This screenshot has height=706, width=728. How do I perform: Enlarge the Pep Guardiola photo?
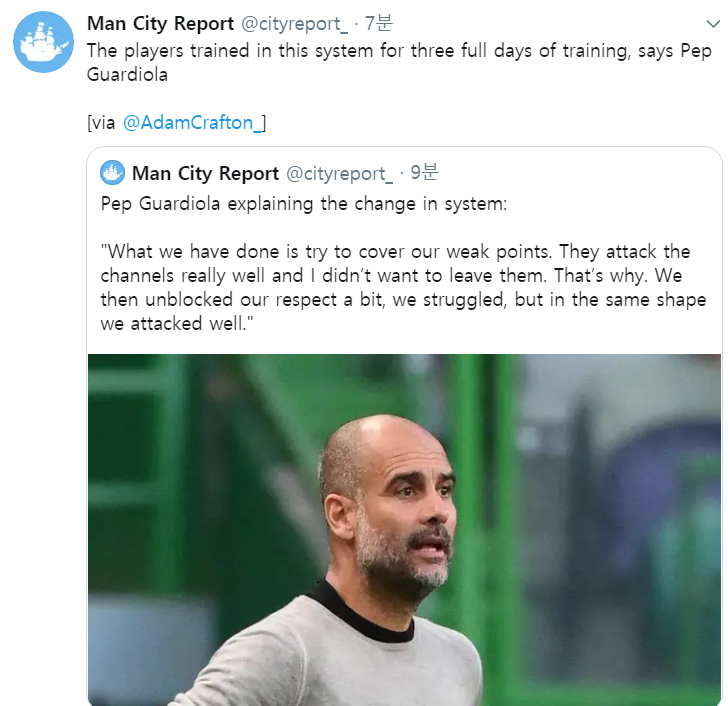[x=404, y=530]
